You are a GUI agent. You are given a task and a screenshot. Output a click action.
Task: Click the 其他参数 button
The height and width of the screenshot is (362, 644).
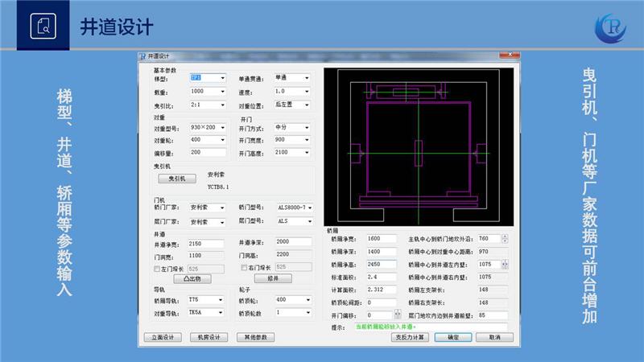point(256,337)
